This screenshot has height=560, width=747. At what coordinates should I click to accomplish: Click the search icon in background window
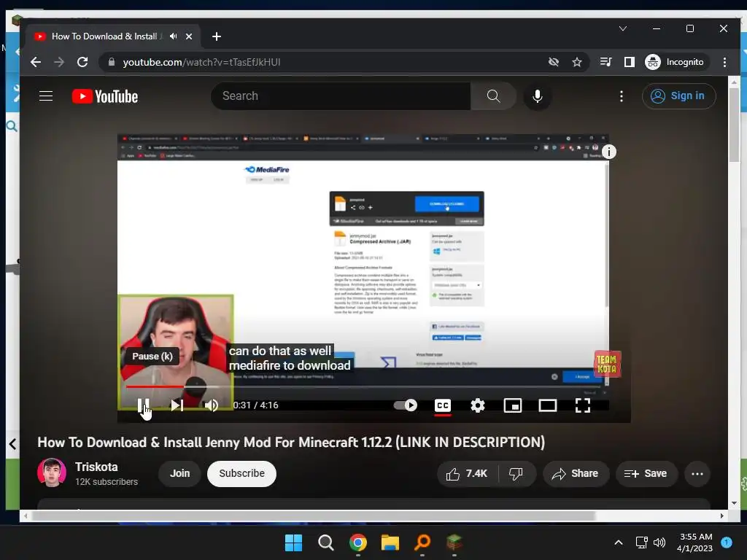pyautogui.click(x=12, y=126)
